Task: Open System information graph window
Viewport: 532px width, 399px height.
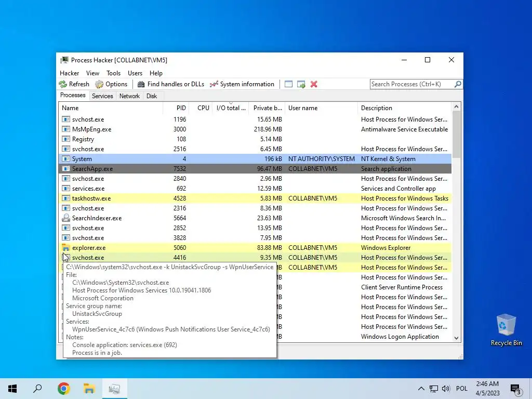Action: 242,84
